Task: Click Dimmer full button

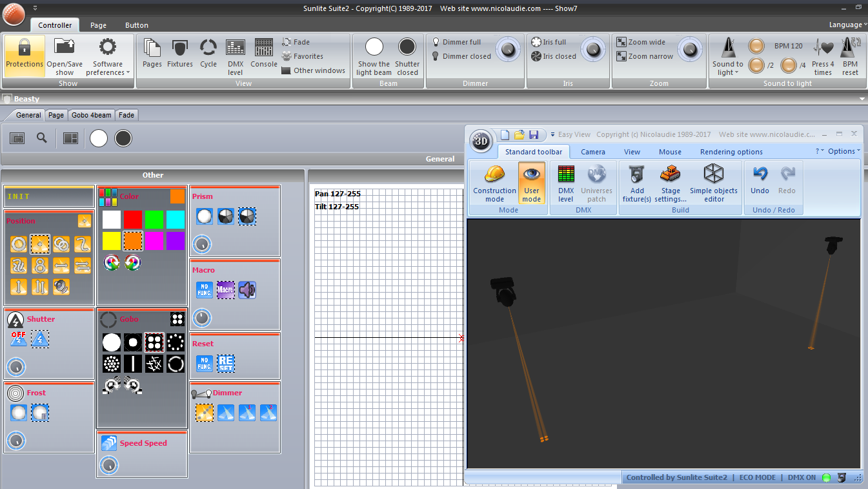Action: tap(456, 42)
